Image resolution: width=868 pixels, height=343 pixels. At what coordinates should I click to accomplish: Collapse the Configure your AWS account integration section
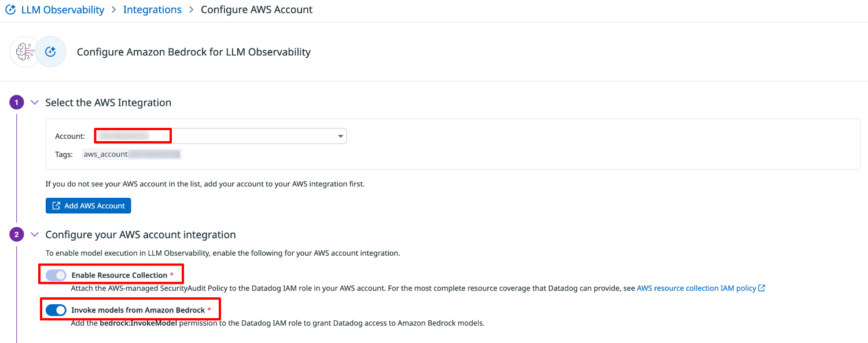tap(34, 235)
